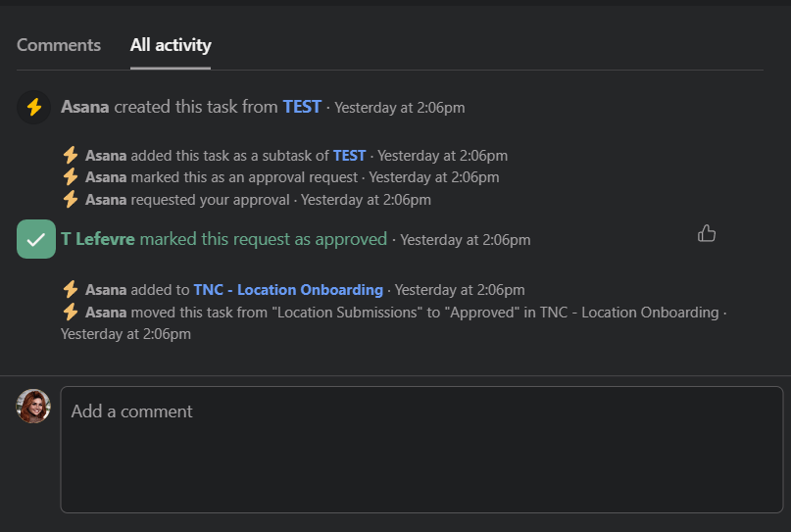
Task: Click lightning icon beside "requested your approval"
Action: [71, 200]
